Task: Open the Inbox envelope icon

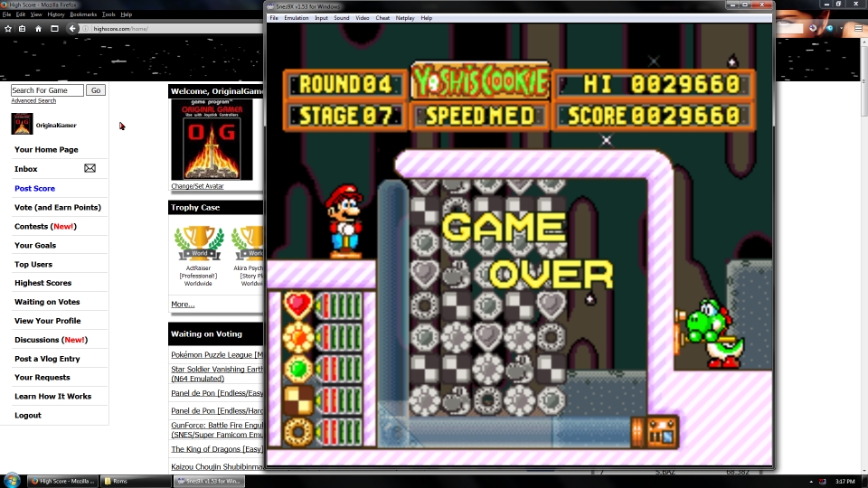Action: 90,168
